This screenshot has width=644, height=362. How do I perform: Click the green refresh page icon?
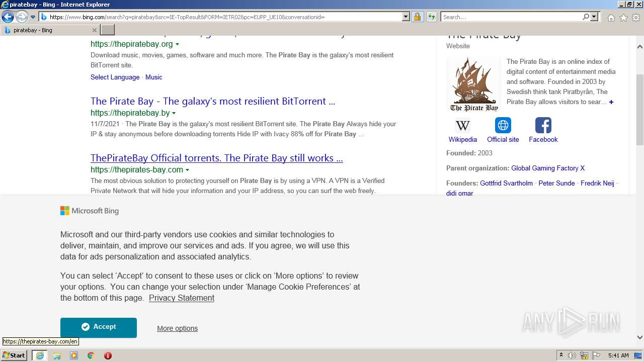pos(432,17)
